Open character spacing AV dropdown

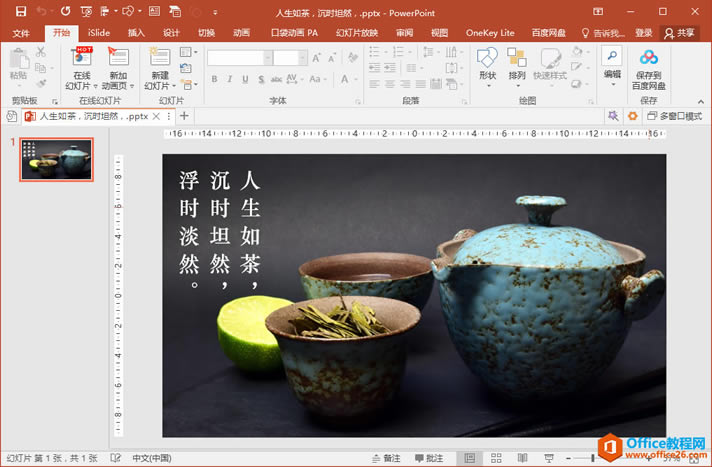pyautogui.click(x=293, y=79)
